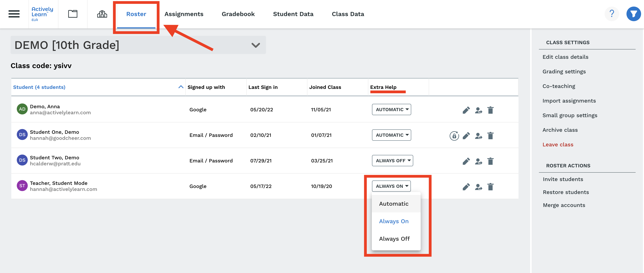Viewport: 644px width, 273px height.
Task: Open Grading settings link
Action: click(564, 72)
